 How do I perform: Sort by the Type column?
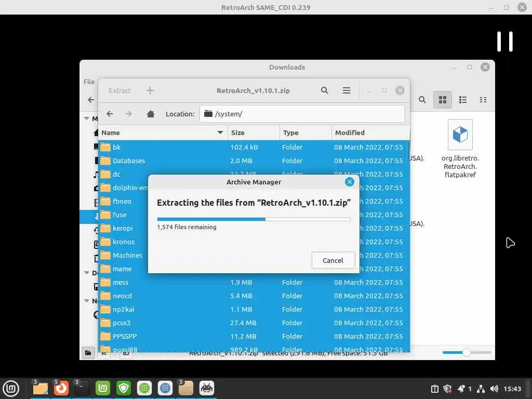(x=305, y=132)
